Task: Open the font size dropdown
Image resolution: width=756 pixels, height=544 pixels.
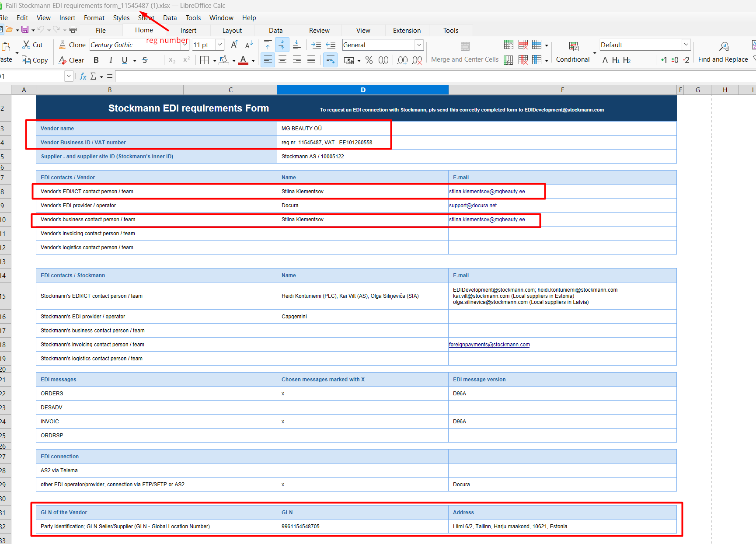Action: point(220,45)
